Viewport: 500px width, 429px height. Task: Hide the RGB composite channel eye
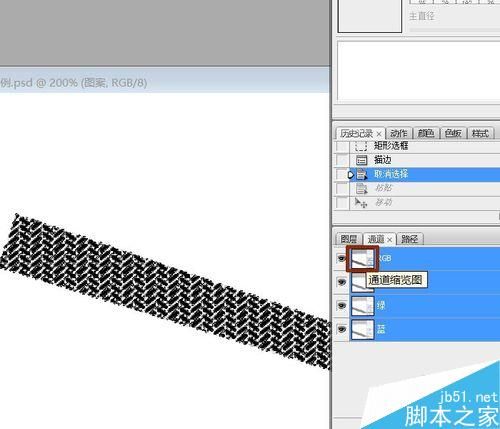(x=341, y=258)
